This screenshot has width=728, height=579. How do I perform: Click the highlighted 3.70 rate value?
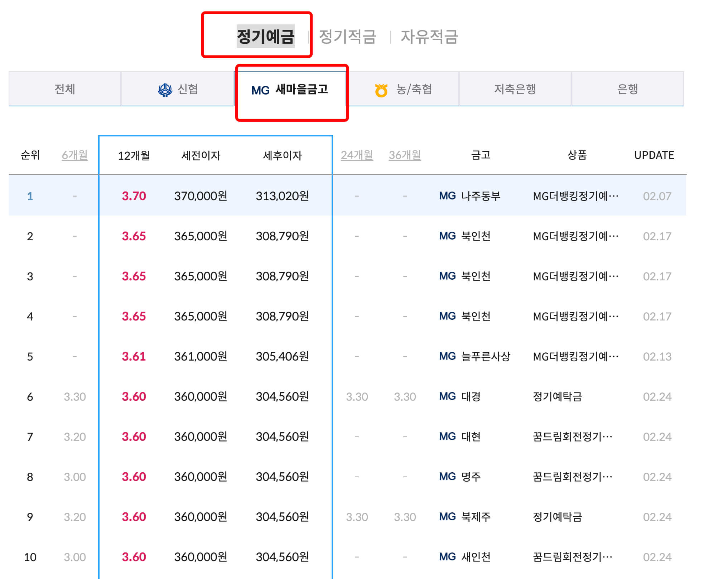tap(134, 196)
